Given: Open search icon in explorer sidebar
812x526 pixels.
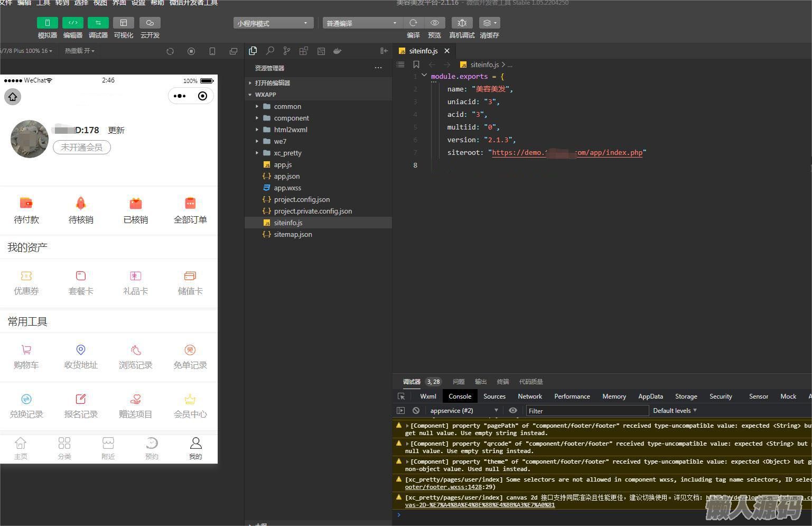Looking at the screenshot, I should [270, 51].
